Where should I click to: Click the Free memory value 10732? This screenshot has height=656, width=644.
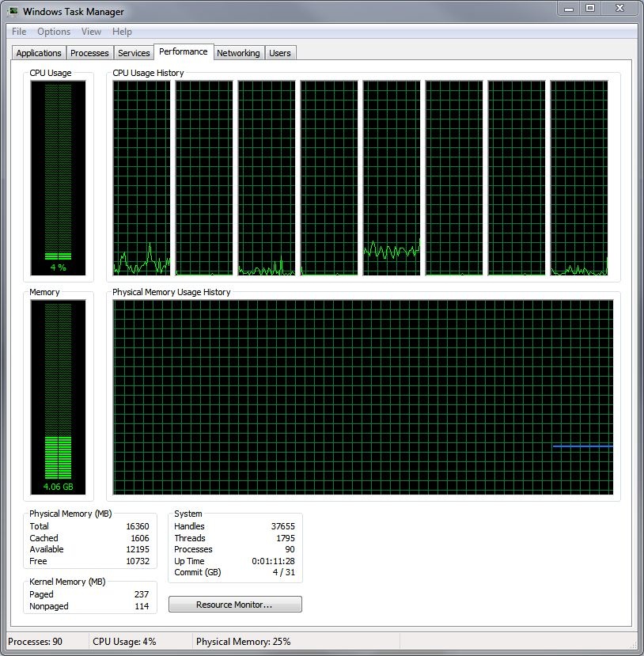click(138, 561)
